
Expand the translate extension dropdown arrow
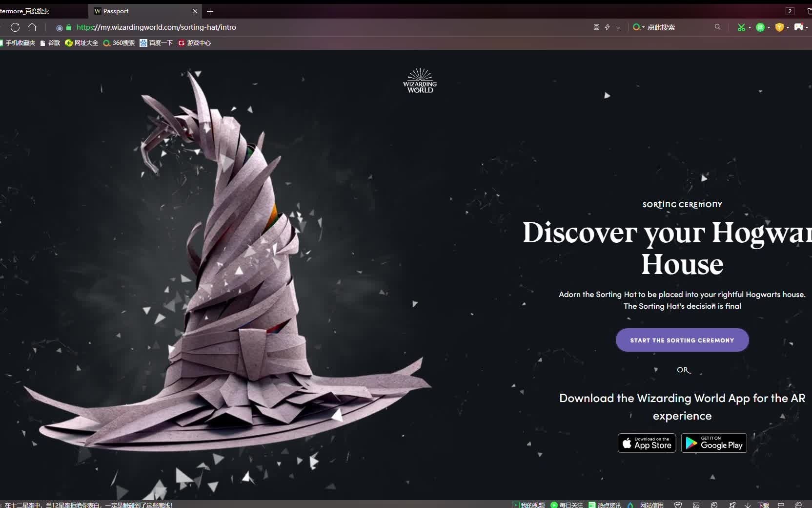[x=769, y=28]
